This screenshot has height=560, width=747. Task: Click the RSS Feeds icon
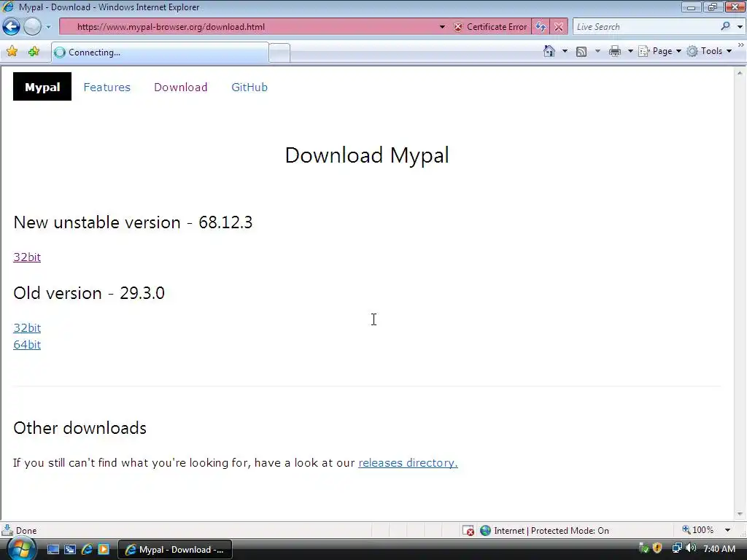(x=581, y=52)
